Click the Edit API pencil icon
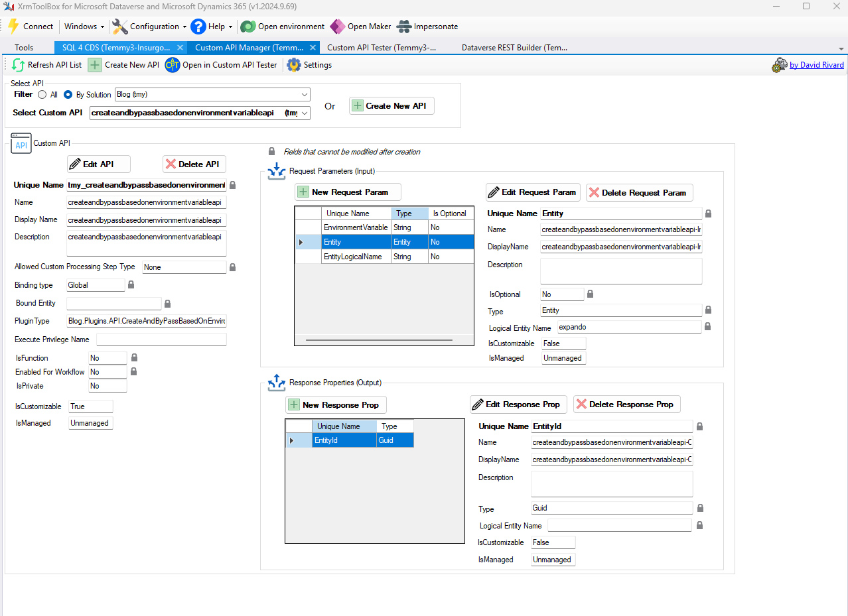Image resolution: width=848 pixels, height=616 pixels. point(75,164)
